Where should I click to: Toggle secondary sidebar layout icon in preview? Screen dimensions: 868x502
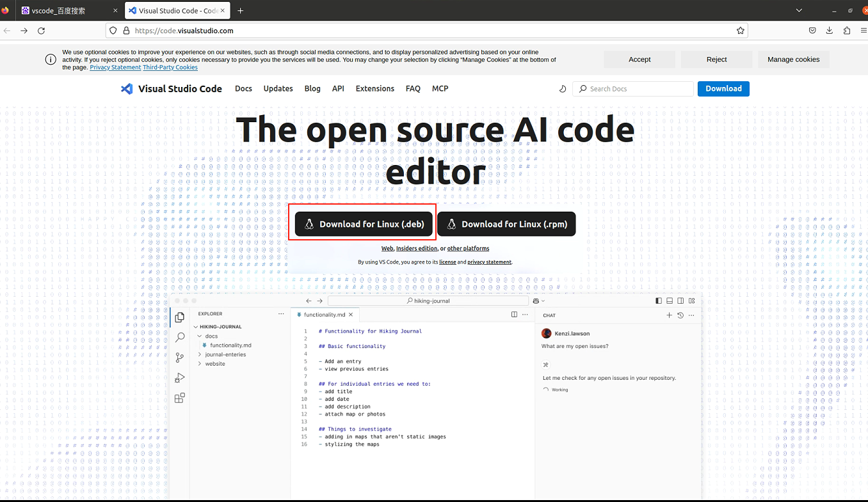(x=680, y=301)
